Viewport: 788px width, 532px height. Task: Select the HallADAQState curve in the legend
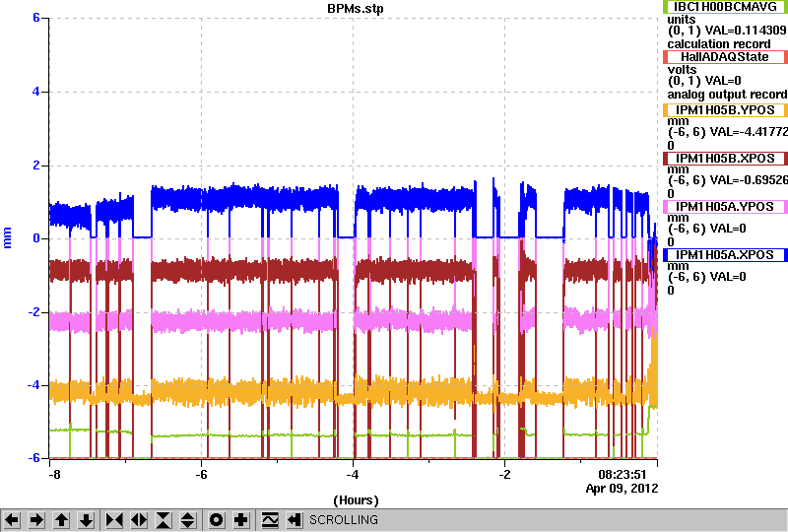tap(725, 57)
